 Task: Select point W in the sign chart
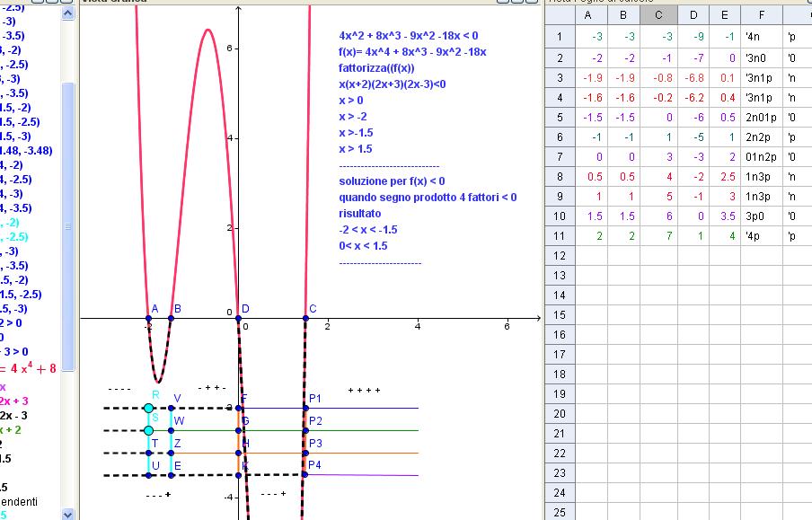[172, 430]
